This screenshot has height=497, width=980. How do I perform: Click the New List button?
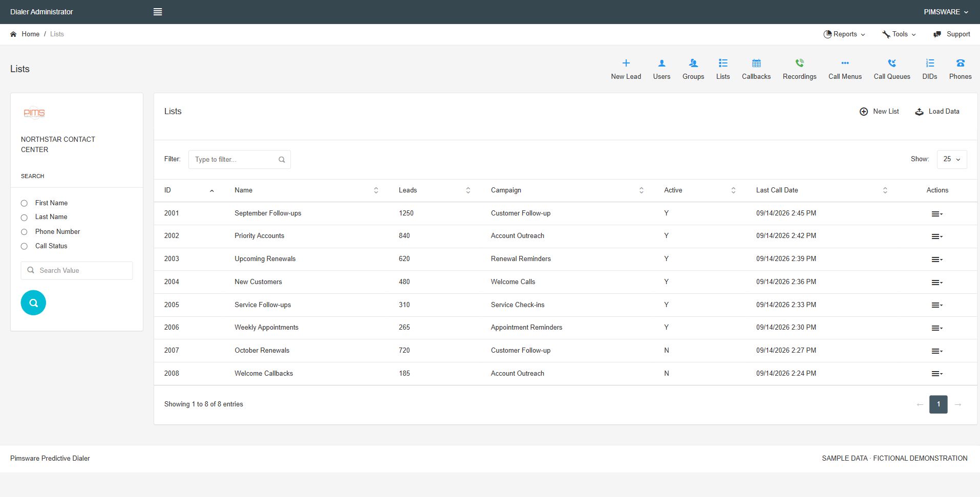coord(879,112)
